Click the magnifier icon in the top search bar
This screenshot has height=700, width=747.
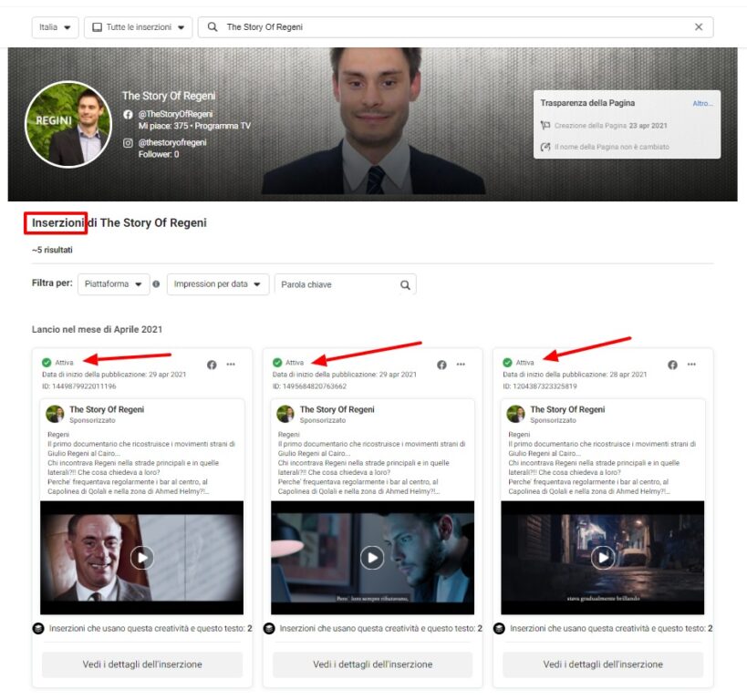tap(213, 27)
